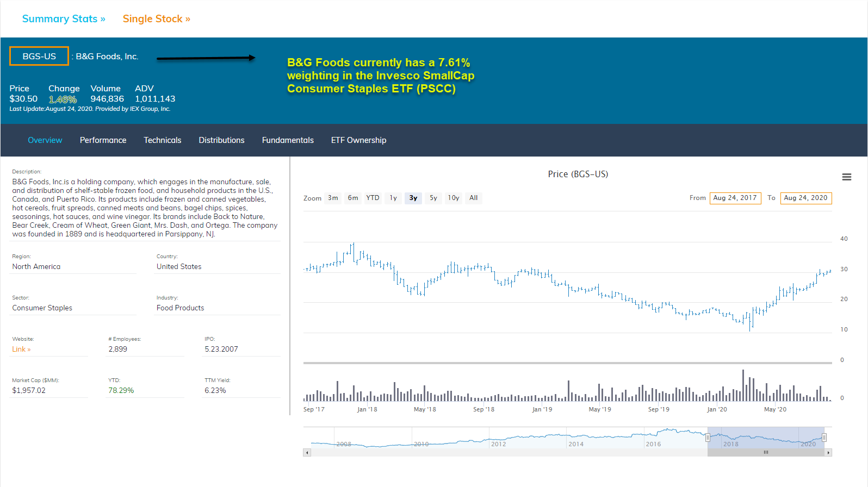Click the BGS-US ticker input box
The image size is (868, 487).
point(39,56)
